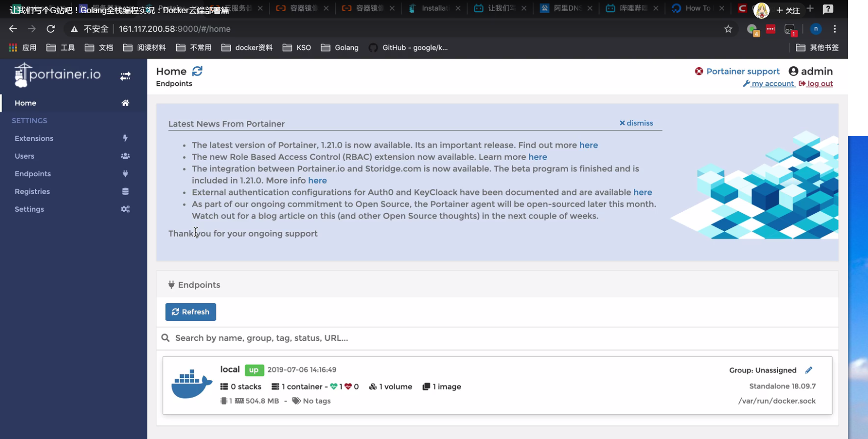Open the Chrome three-dot menu
The height and width of the screenshot is (439, 868).
tap(835, 29)
